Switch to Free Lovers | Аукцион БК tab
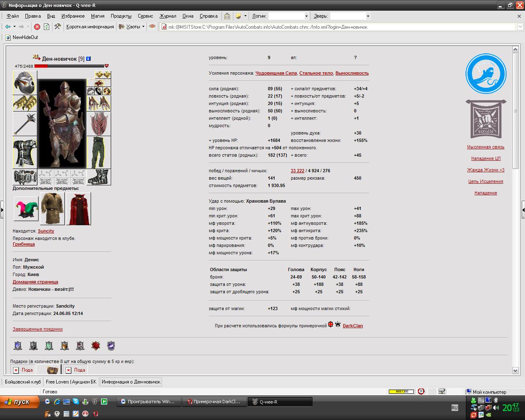525x420 pixels. click(x=71, y=382)
